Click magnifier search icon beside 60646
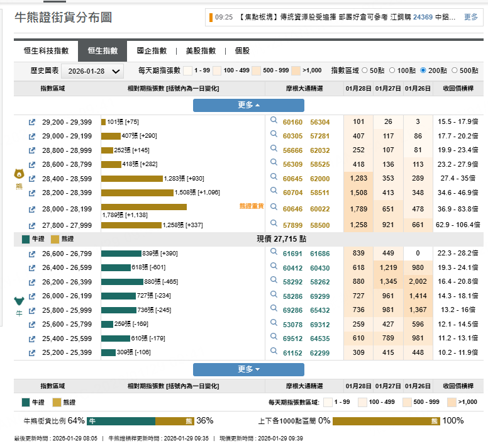The image size is (488, 448). pos(274,207)
